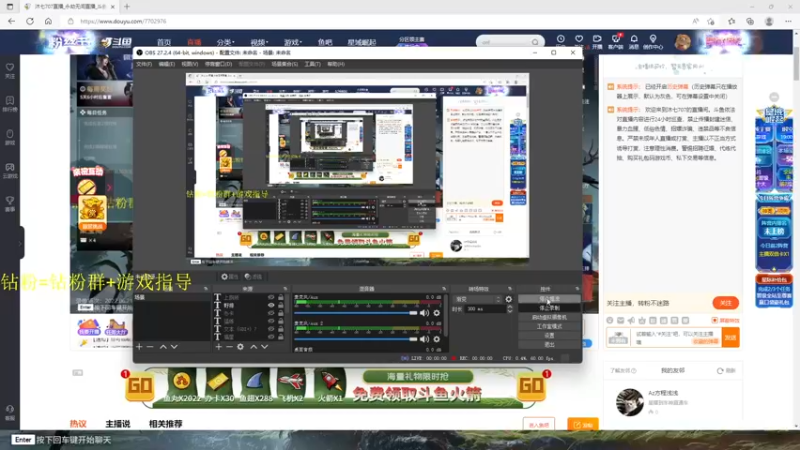
Task: Move the selected source up in the Sources list
Action: coord(254,347)
